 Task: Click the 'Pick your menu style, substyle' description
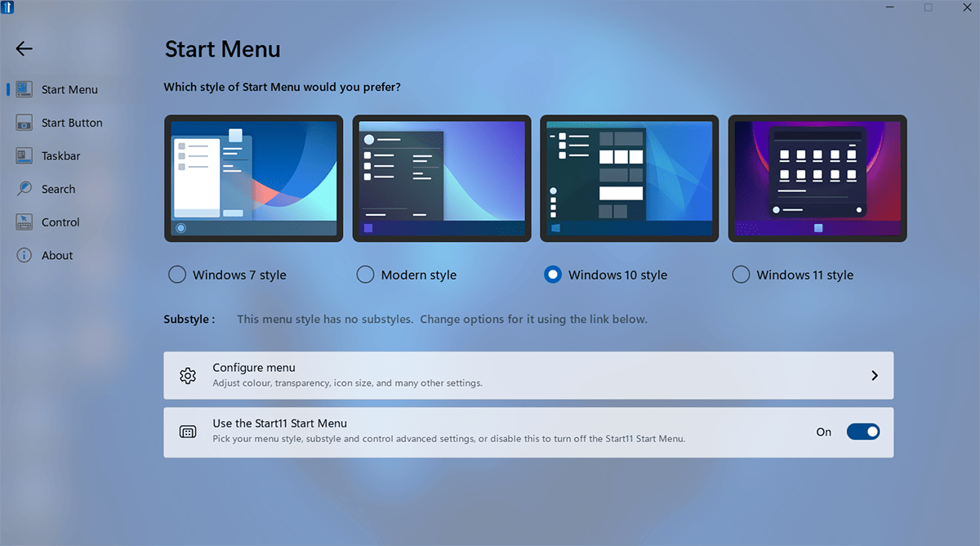coord(448,438)
